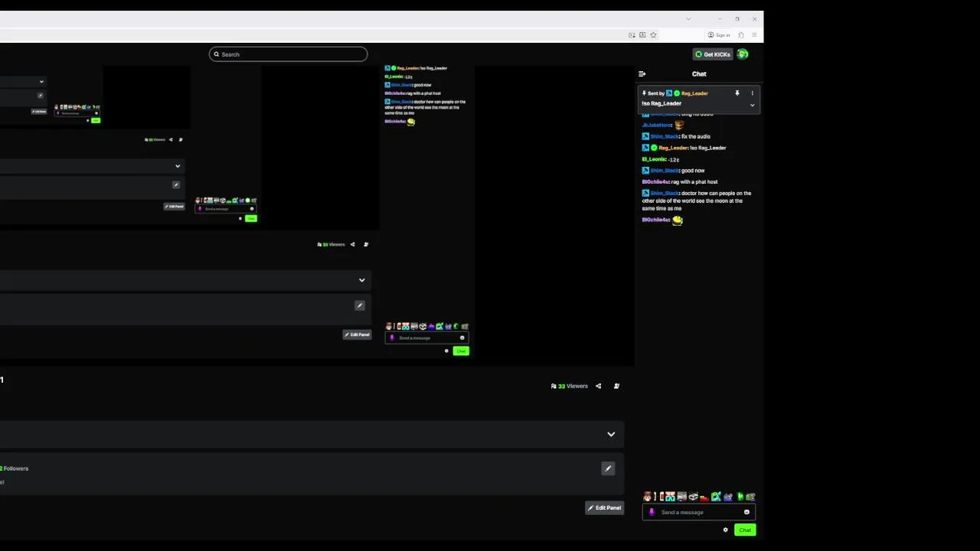Open the browser tab list chevron
Viewport: 980px width, 551px height.
point(688,18)
